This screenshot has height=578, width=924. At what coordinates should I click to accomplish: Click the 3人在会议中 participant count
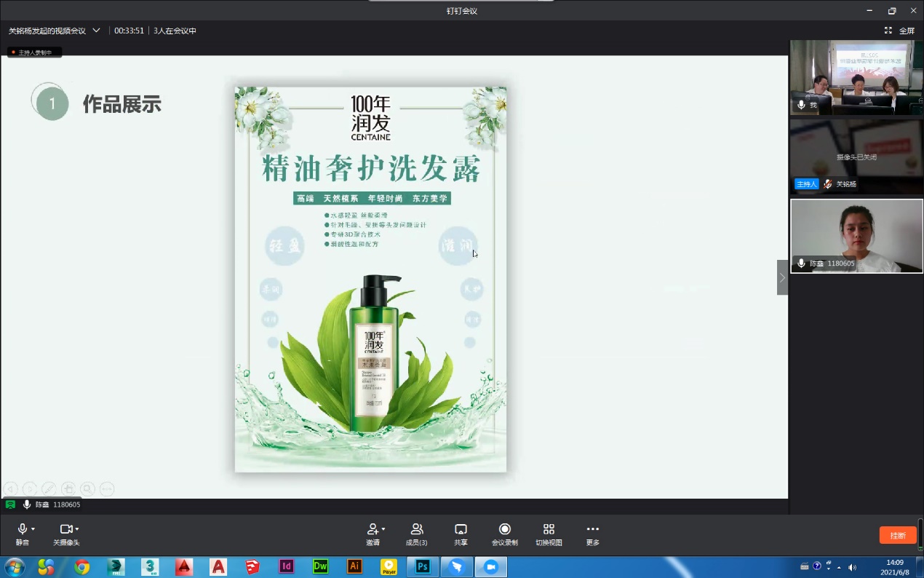(175, 31)
